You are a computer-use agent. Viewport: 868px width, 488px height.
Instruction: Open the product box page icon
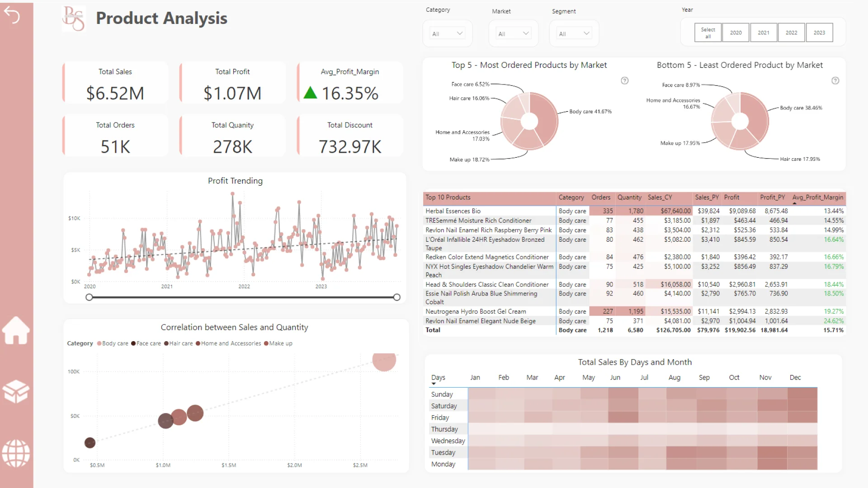(x=16, y=391)
